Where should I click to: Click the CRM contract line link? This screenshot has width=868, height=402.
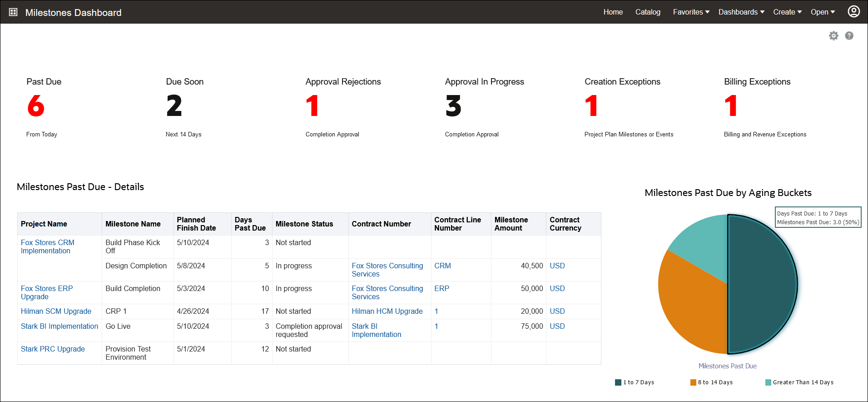[442, 266]
